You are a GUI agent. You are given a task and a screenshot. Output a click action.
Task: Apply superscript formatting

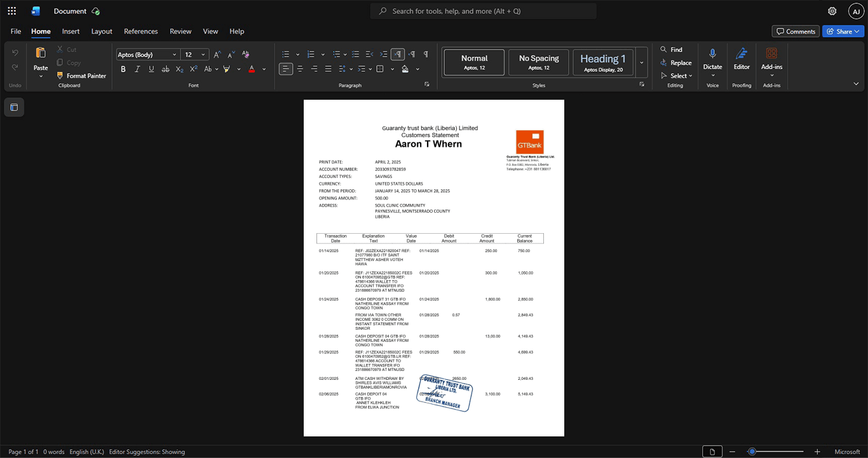click(x=194, y=69)
